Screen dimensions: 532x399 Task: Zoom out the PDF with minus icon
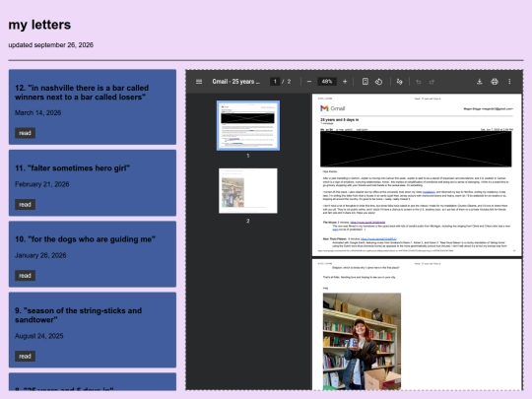click(308, 82)
